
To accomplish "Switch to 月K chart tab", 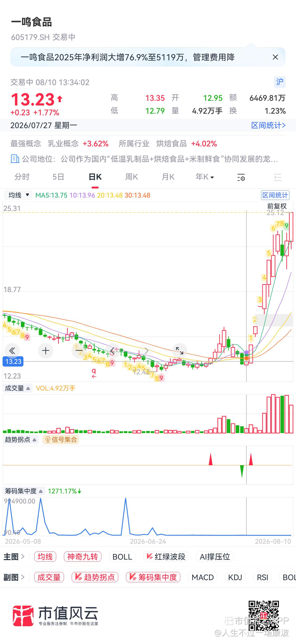I will click(x=168, y=177).
